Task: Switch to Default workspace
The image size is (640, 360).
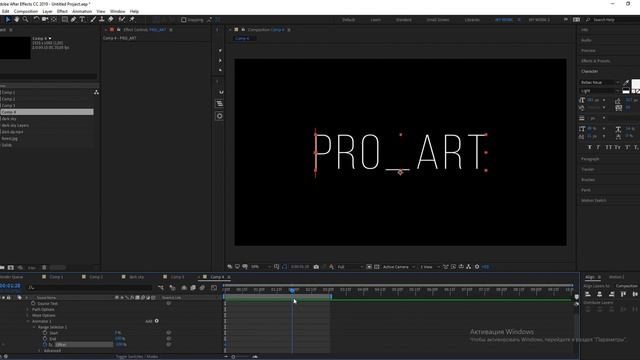Action: pyautogui.click(x=348, y=20)
